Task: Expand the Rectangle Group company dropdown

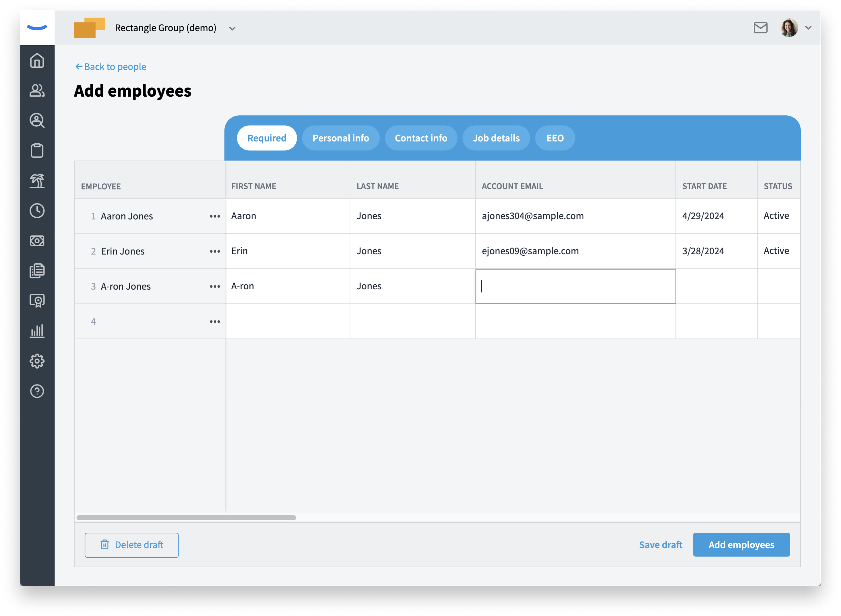Action: click(232, 28)
